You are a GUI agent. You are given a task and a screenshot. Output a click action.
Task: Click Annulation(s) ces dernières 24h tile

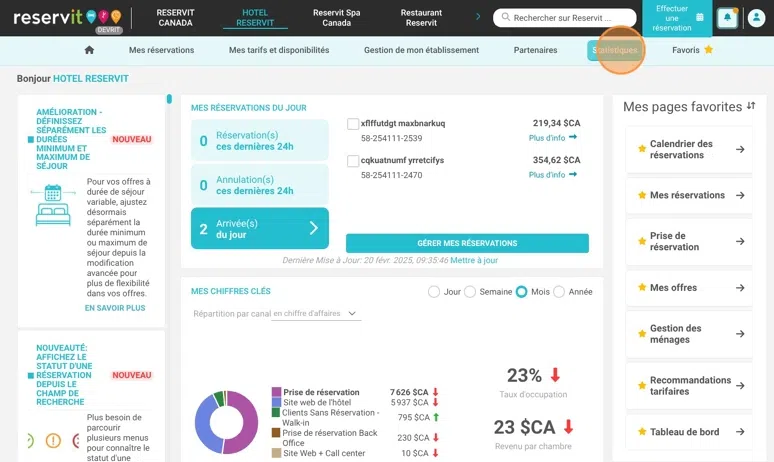[x=260, y=185]
